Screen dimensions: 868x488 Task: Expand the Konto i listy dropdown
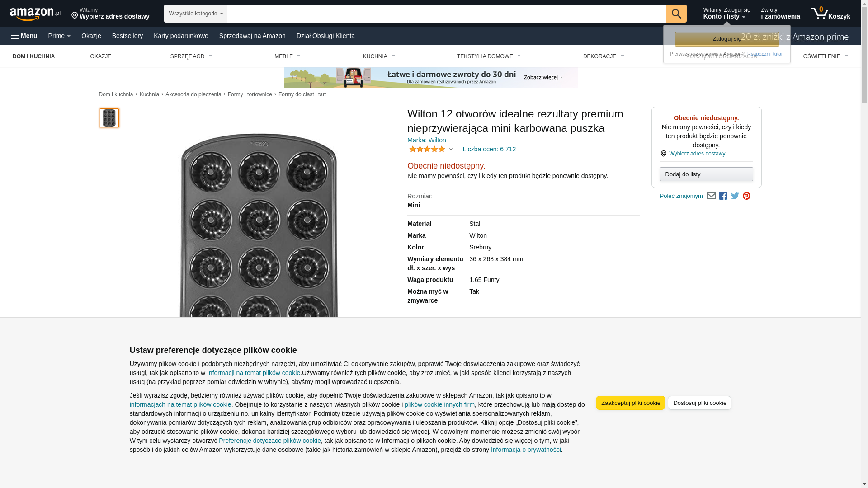(726, 14)
